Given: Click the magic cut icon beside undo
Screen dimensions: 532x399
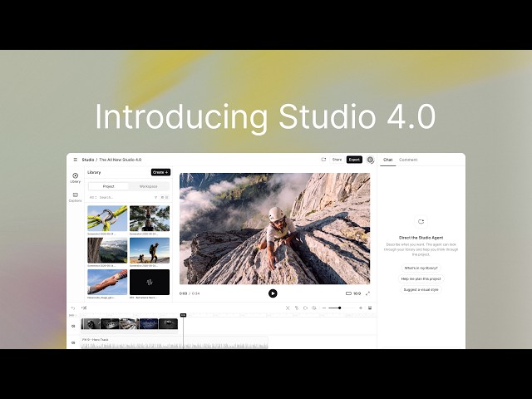Looking at the screenshot, I should tap(84, 308).
